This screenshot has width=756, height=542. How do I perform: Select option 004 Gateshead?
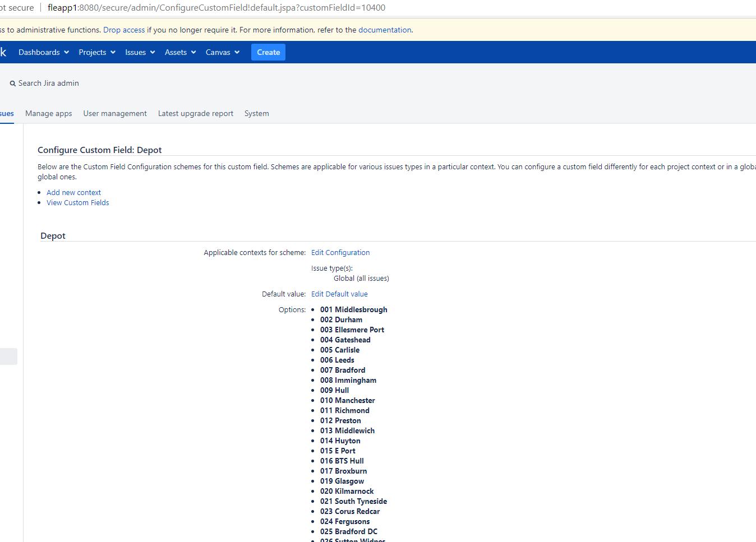click(345, 340)
